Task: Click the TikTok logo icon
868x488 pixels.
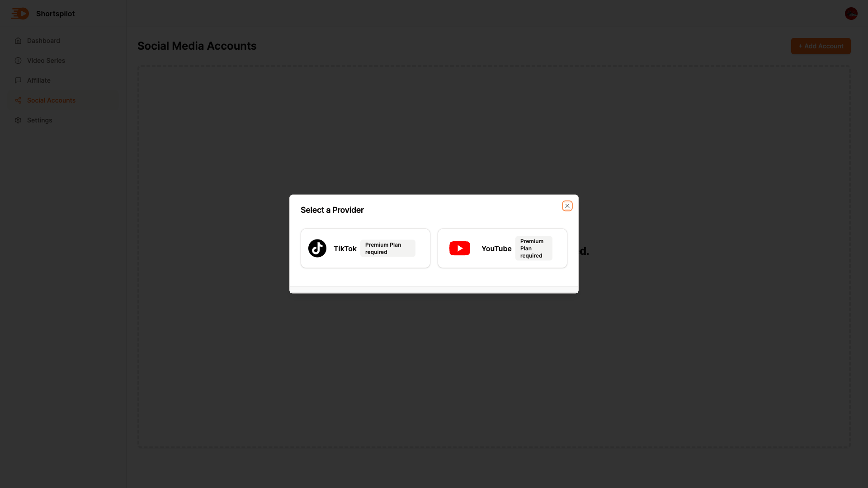Action: coord(317,249)
